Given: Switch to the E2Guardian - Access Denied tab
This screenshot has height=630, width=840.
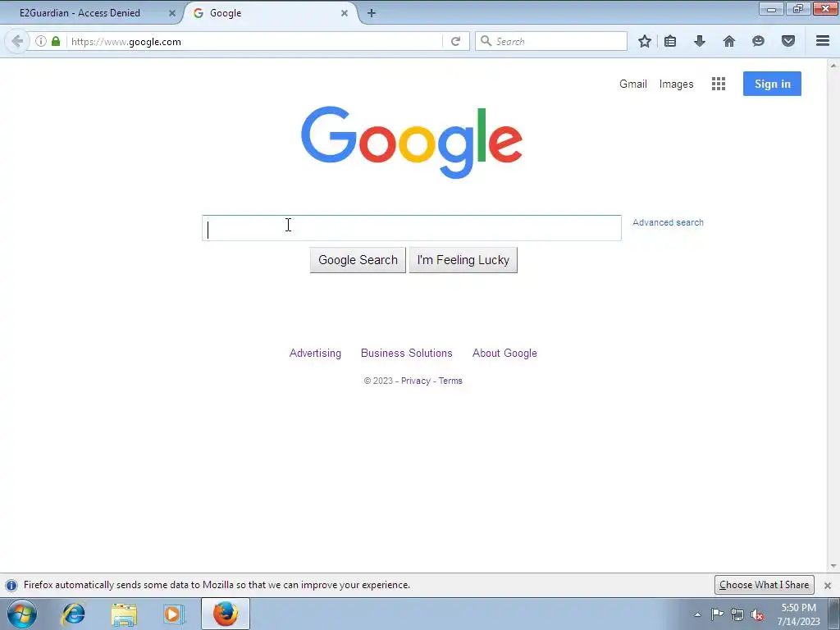Looking at the screenshot, I should pyautogui.click(x=80, y=13).
